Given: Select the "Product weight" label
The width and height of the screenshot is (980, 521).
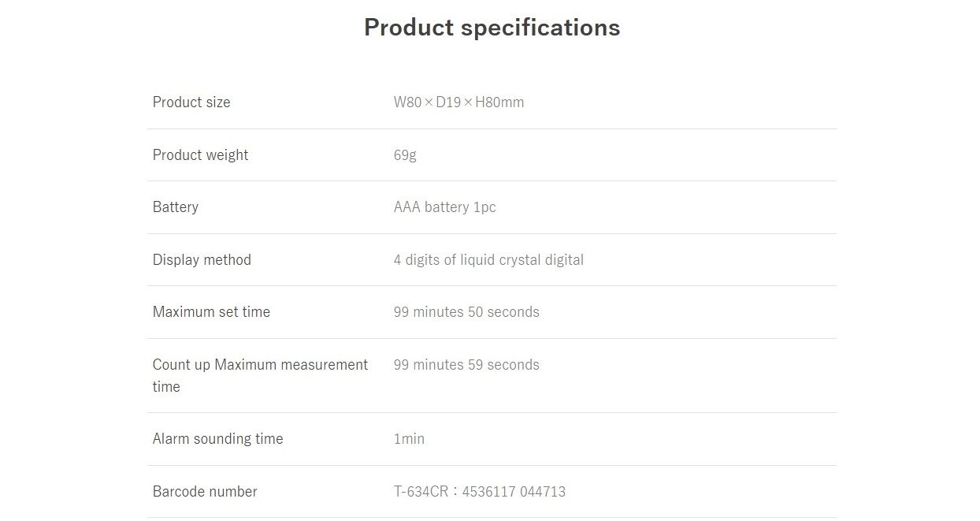Looking at the screenshot, I should pos(200,155).
